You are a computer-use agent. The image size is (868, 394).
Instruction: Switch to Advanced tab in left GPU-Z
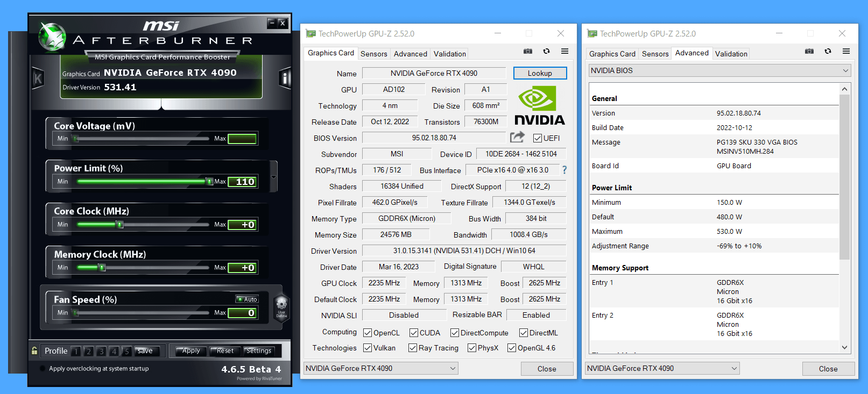pos(411,54)
